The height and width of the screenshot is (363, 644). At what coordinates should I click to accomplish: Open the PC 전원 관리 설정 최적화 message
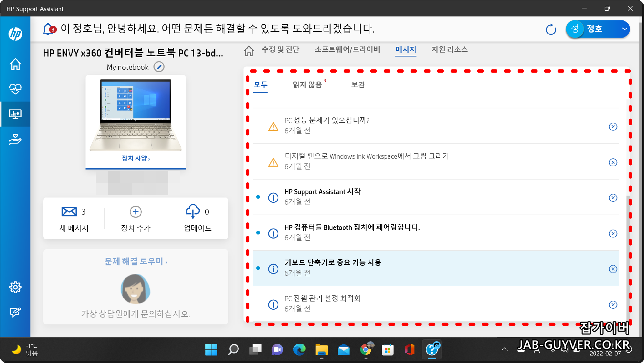click(x=436, y=304)
